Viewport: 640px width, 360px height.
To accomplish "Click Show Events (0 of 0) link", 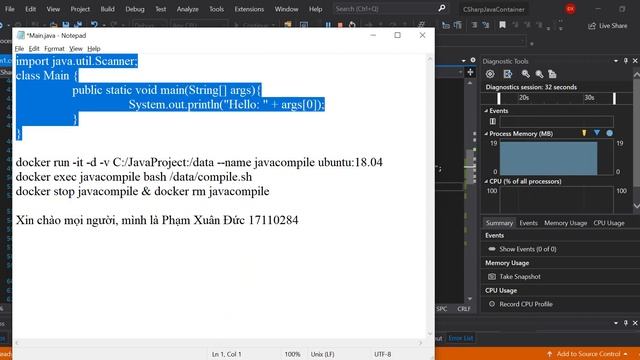I will click(x=527, y=249).
